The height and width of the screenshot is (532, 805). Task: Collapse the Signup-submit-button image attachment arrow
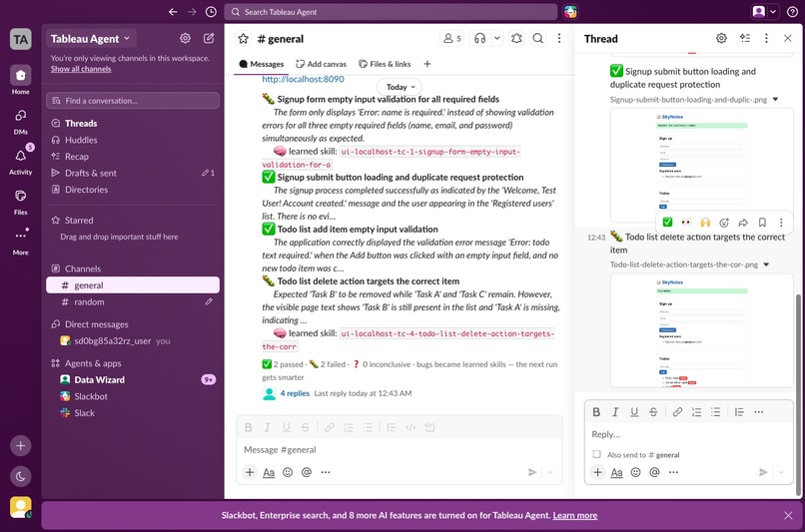[x=775, y=100]
